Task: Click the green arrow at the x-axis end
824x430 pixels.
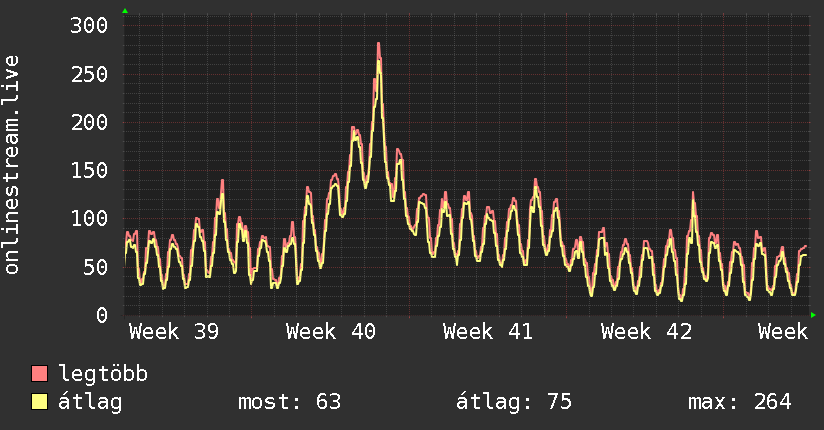Action: (x=813, y=315)
